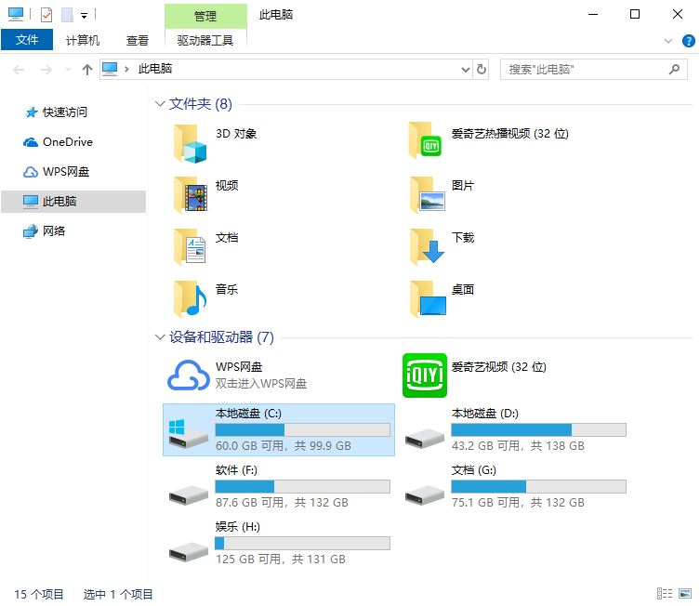The image size is (700, 606).
Task: Open the 文件 menu
Action: [27, 40]
